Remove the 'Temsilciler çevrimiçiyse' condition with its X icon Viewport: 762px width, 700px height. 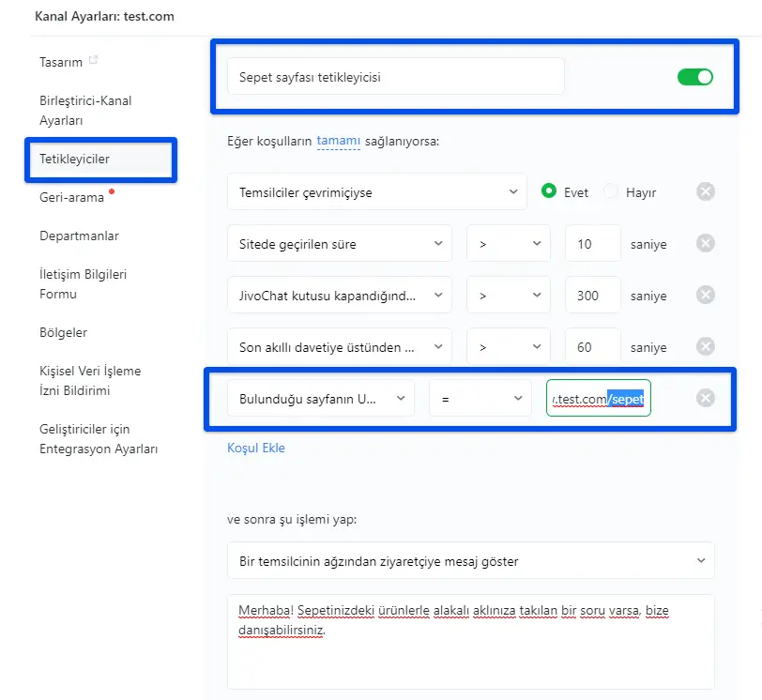pos(706,192)
